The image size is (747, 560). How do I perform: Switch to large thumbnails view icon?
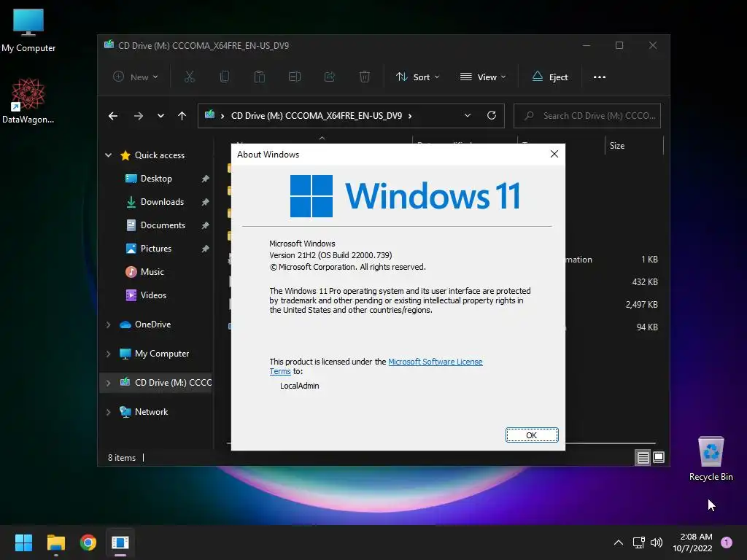(659, 458)
